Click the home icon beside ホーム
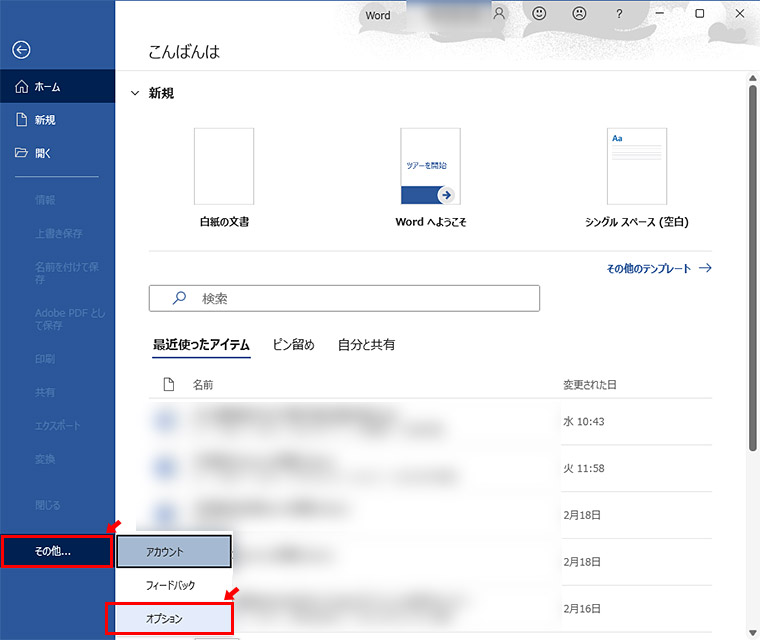The width and height of the screenshot is (760, 640). point(21,86)
